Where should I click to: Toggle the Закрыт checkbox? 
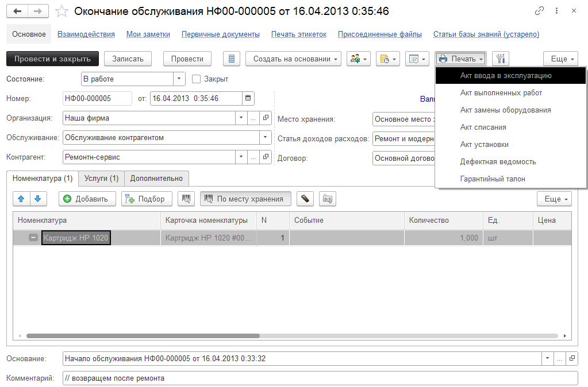point(196,79)
